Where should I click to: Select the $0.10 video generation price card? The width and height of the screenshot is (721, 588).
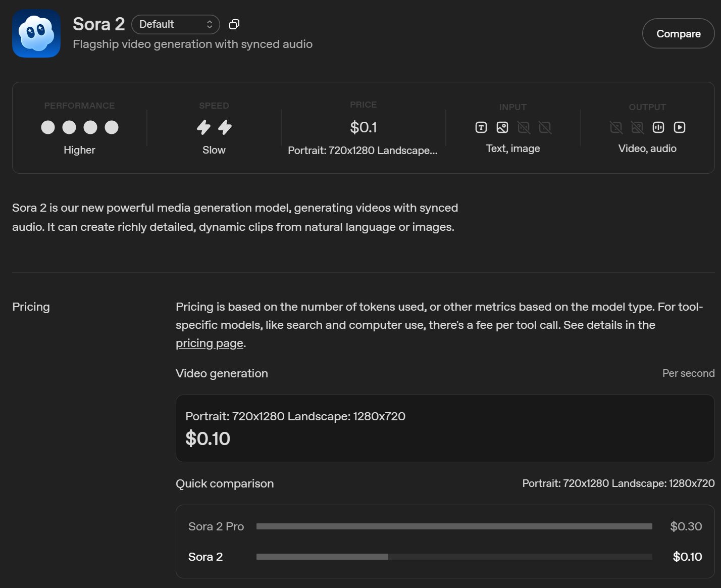(445, 428)
